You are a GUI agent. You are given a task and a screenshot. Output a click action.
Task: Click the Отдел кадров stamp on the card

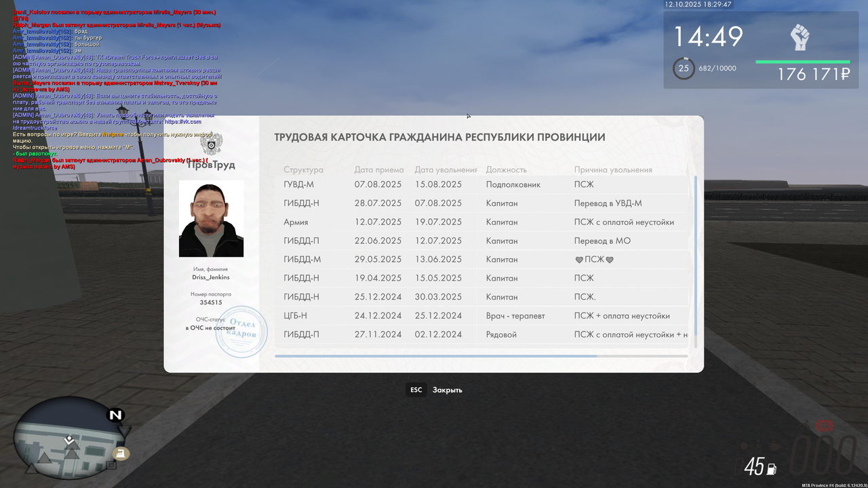tap(242, 330)
